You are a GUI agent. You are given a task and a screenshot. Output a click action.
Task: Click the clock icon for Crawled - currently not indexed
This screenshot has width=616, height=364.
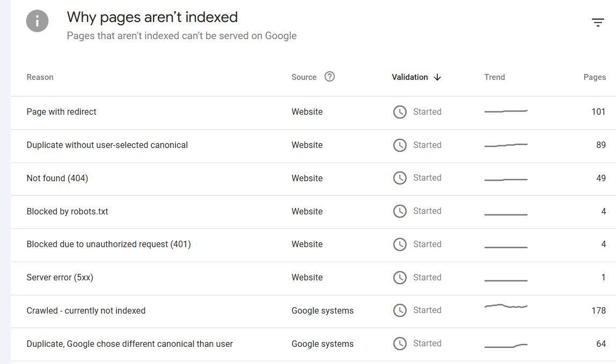pos(400,310)
